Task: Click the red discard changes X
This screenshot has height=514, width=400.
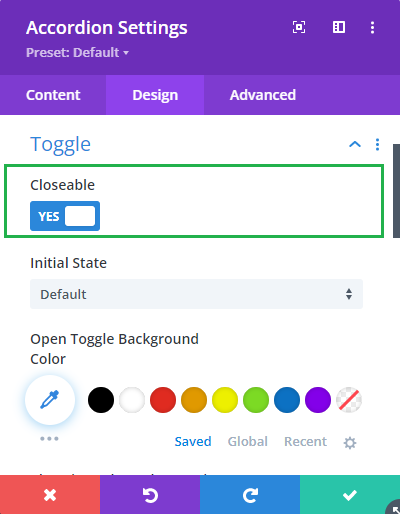Action: (50, 495)
